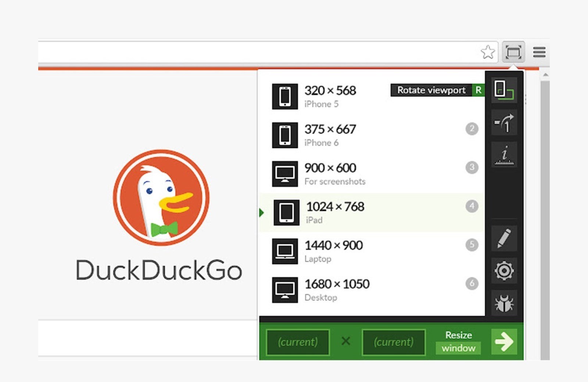
Task: Click the page vertical scrollbar
Action: 545,220
